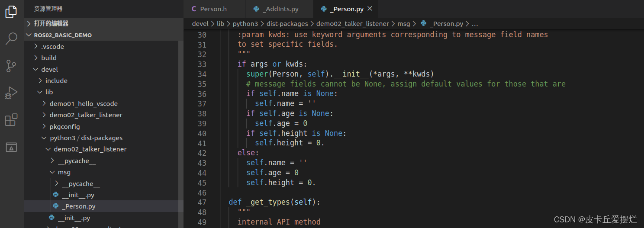Expand demo02_talker_listener folder under lib
This screenshot has height=228, width=644.
(101, 115)
